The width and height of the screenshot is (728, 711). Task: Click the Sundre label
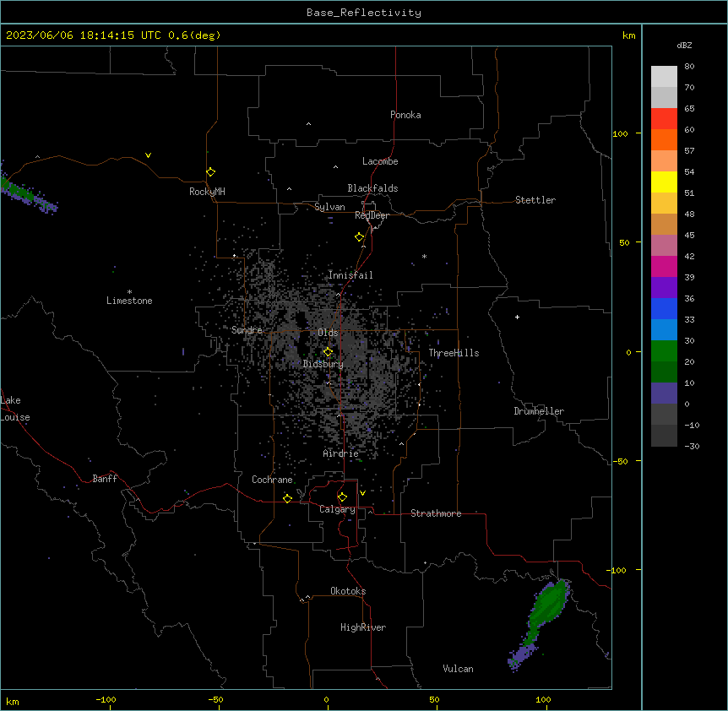(x=247, y=330)
